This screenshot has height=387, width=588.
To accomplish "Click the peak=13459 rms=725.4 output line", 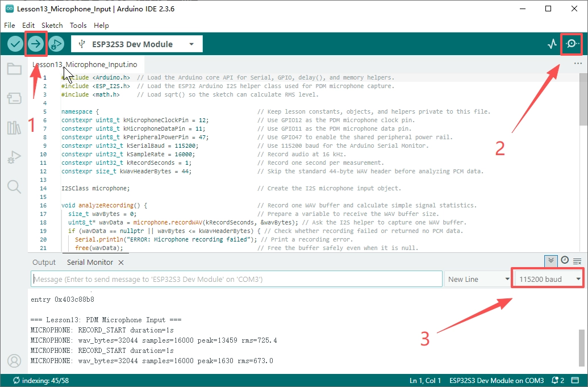I will pos(154,340).
